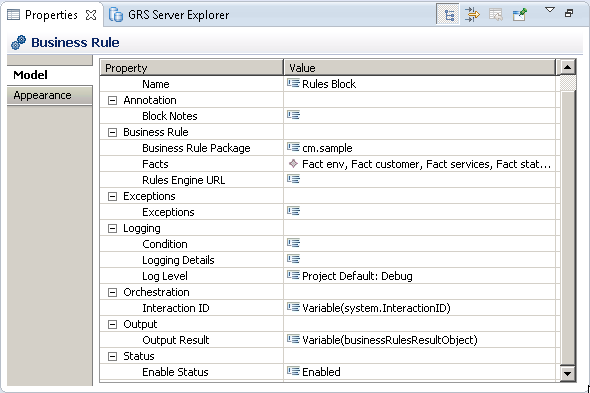This screenshot has width=590, height=393.
Task: Collapse the Logging category
Action: [112, 228]
